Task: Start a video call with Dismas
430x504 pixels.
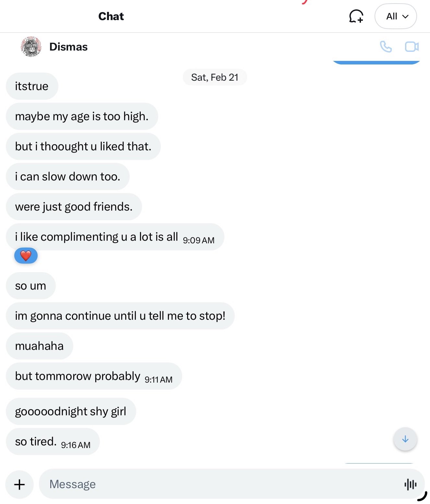Action: coord(412,47)
